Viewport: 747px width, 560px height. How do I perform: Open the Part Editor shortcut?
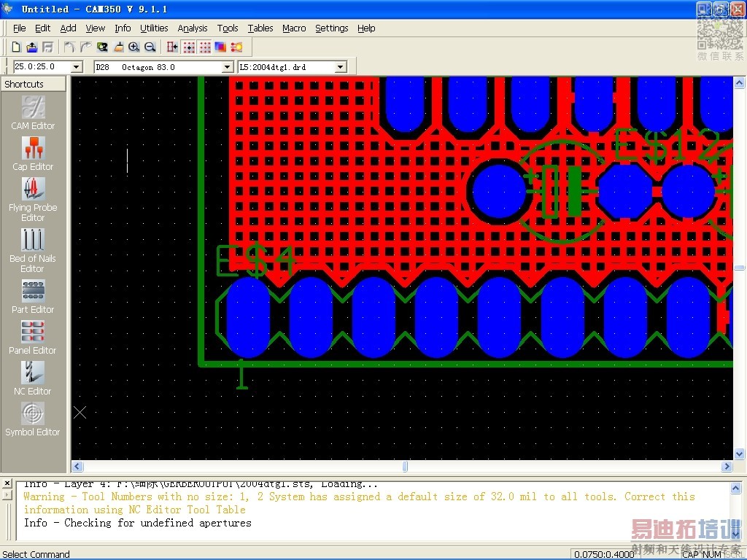coord(33,297)
